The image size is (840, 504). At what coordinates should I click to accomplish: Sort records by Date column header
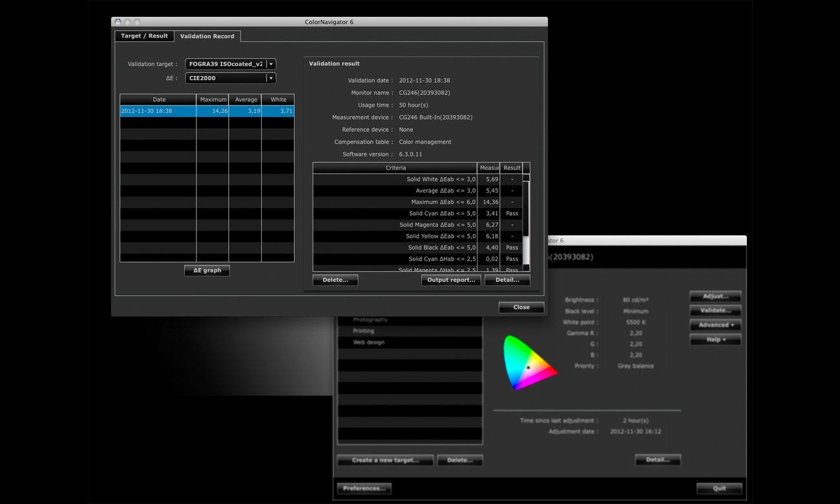tap(158, 100)
